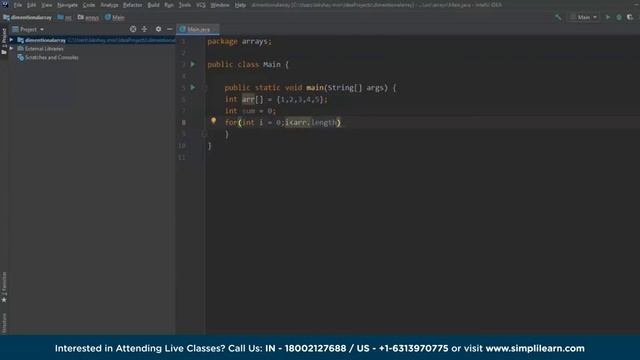The height and width of the screenshot is (360, 640).
Task: Open the View menu
Action: point(47,5)
